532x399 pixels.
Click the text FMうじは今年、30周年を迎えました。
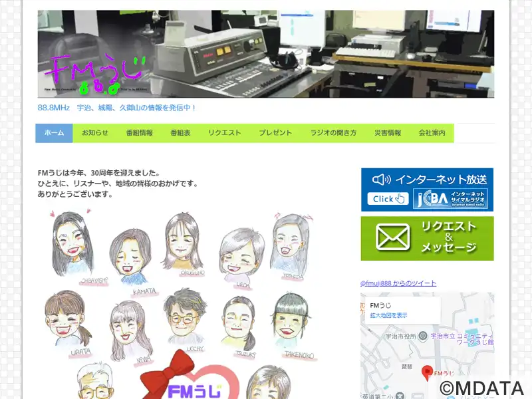tap(98, 173)
